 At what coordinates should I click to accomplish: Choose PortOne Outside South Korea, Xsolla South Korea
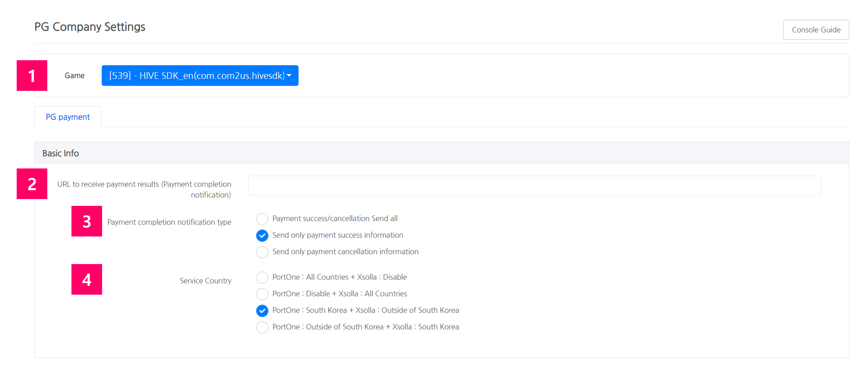click(262, 327)
